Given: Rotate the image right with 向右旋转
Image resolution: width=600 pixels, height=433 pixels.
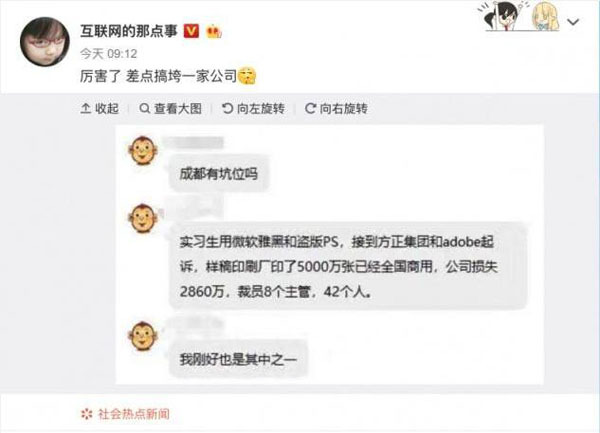Looking at the screenshot, I should [336, 109].
